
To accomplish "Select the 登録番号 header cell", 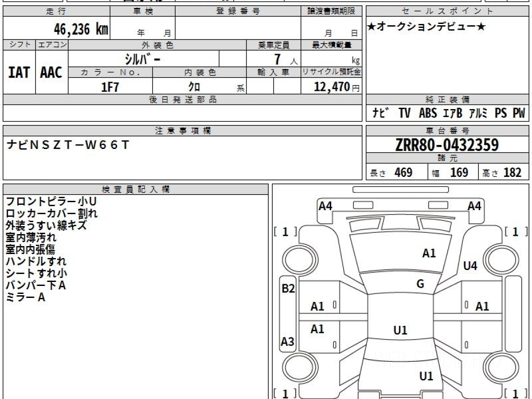I will (238, 12).
